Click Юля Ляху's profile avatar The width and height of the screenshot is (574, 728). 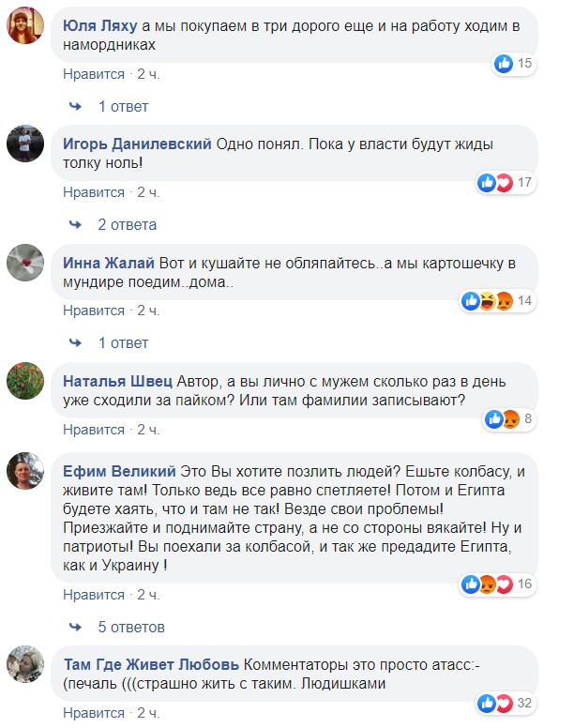point(26,27)
